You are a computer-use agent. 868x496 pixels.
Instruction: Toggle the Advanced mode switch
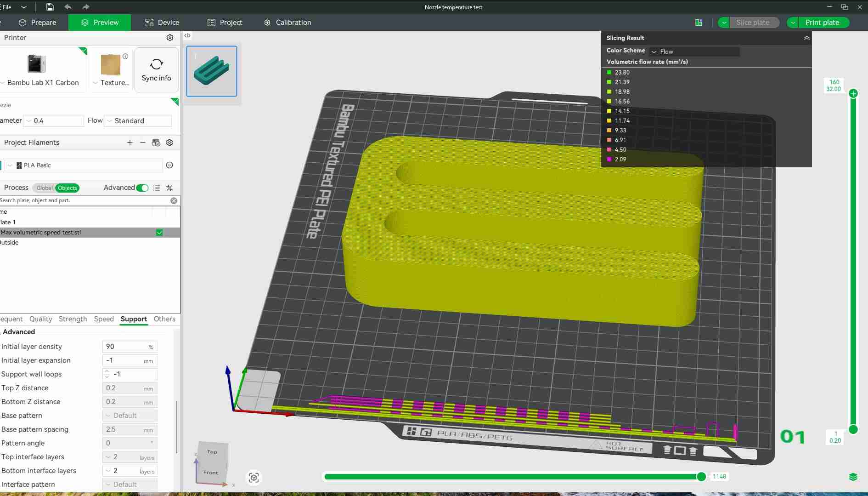(142, 188)
